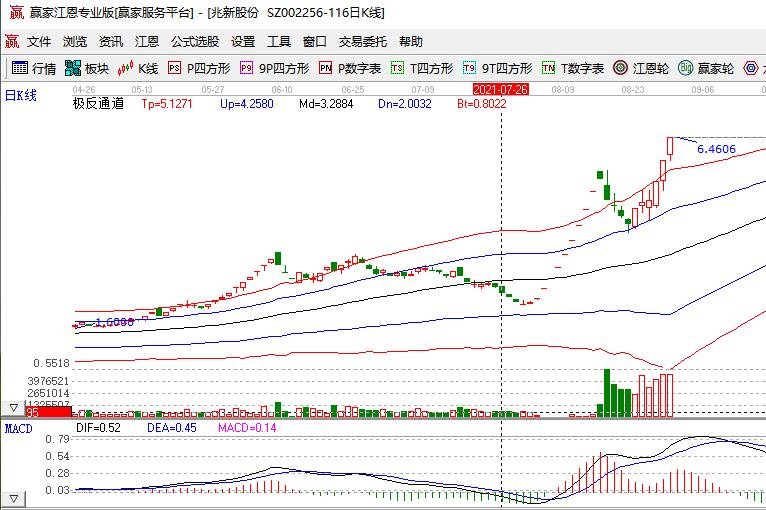766x510 pixels.
Task: Click the T数字表 TN icon
Action: click(x=548, y=68)
